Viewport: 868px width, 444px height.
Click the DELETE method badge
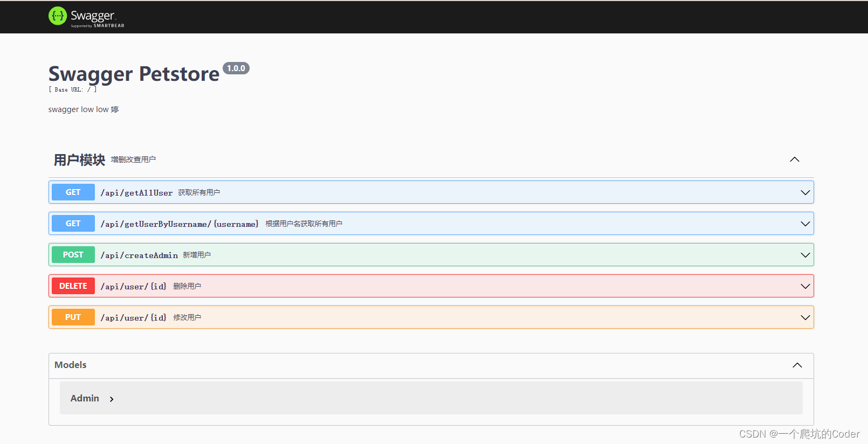(x=73, y=286)
